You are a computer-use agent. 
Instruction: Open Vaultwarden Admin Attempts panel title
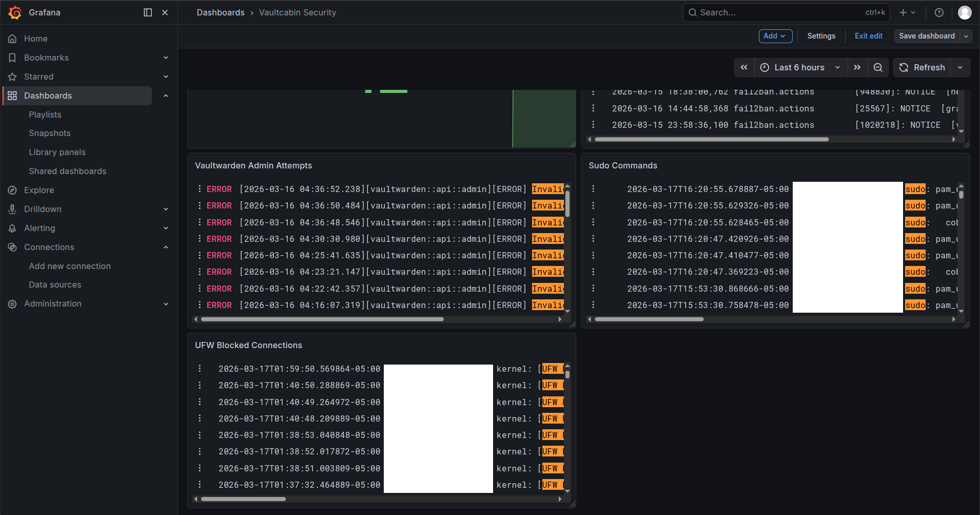pos(253,165)
